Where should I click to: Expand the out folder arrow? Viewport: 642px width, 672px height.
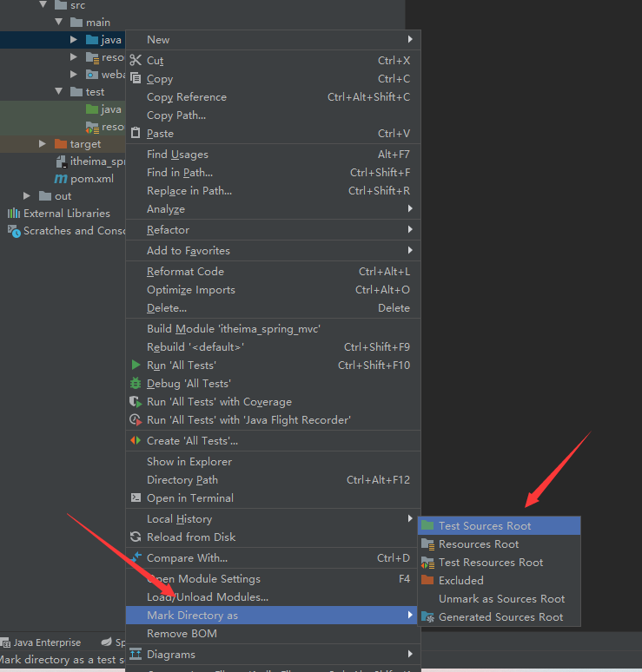click(x=27, y=196)
